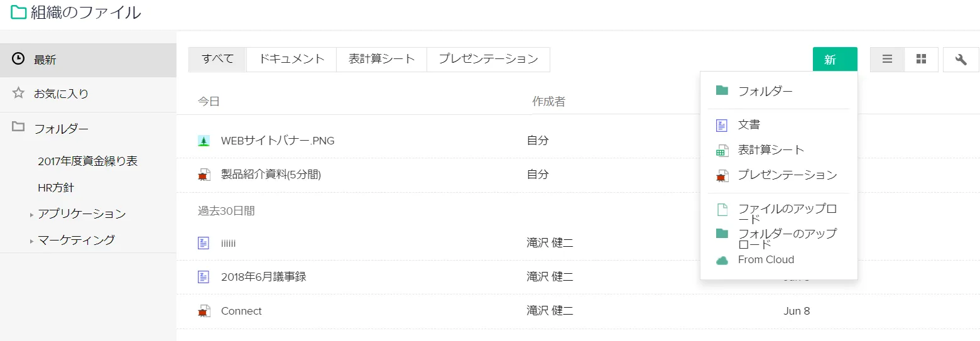Image resolution: width=980 pixels, height=341 pixels.
Task: Click the star icon for お気に入り
Action: tap(18, 94)
